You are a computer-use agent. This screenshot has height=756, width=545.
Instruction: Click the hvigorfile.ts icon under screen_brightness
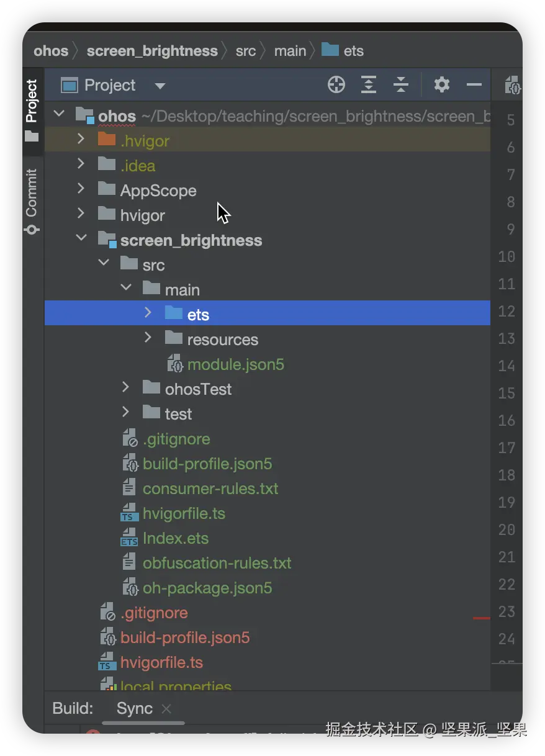coord(130,513)
